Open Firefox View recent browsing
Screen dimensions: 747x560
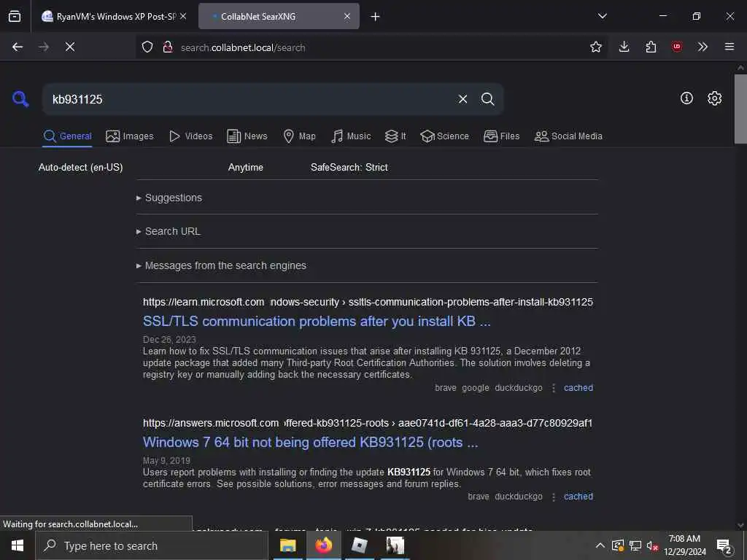point(15,16)
